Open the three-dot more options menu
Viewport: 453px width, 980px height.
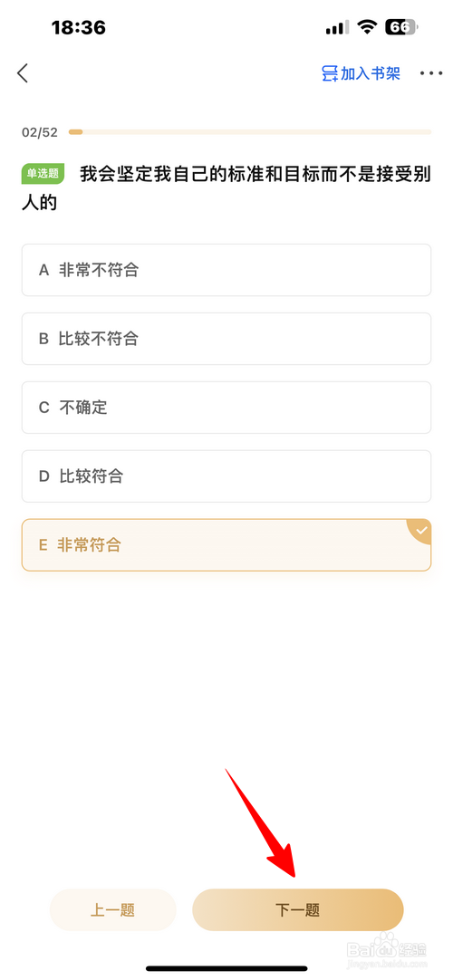[431, 73]
